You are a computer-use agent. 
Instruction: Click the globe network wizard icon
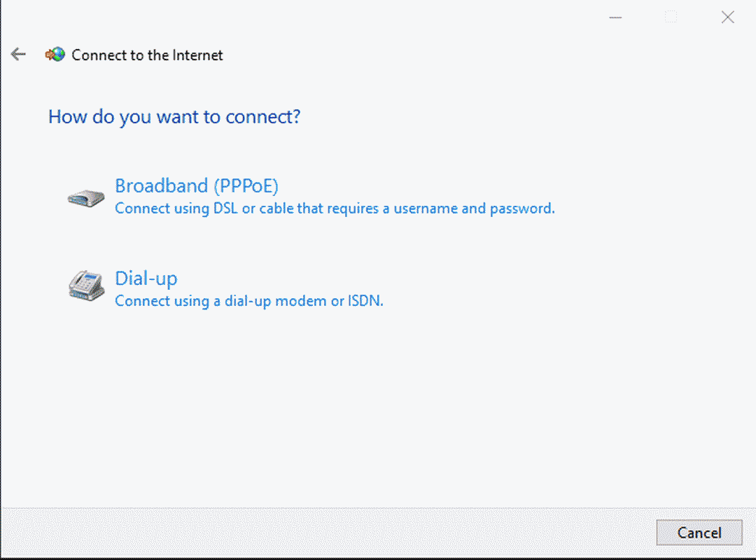coord(55,55)
